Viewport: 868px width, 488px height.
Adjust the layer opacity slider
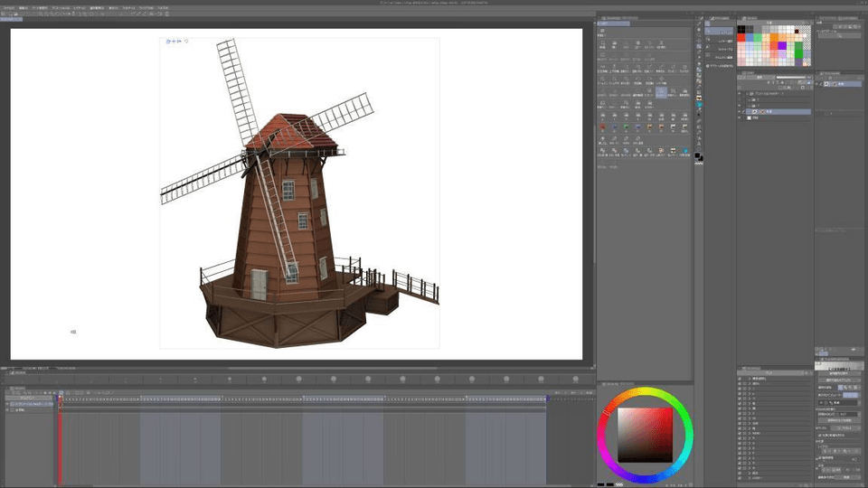[793, 78]
